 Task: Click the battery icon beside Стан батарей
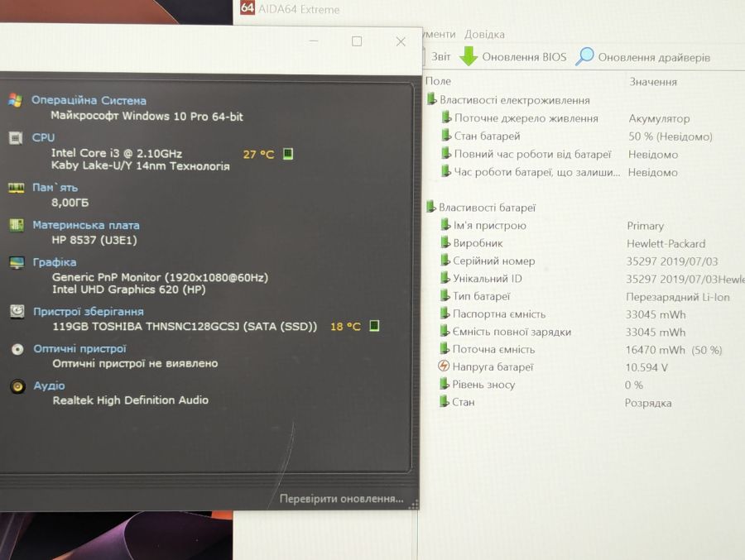445,136
